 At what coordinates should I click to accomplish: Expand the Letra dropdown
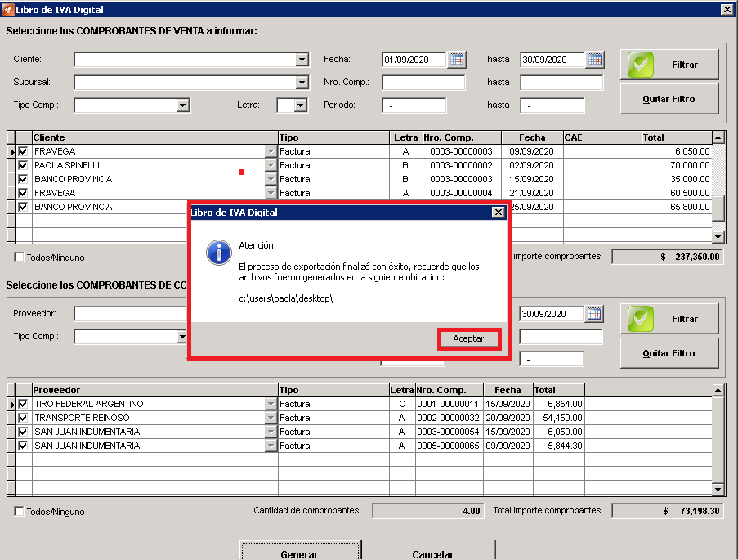click(x=301, y=105)
